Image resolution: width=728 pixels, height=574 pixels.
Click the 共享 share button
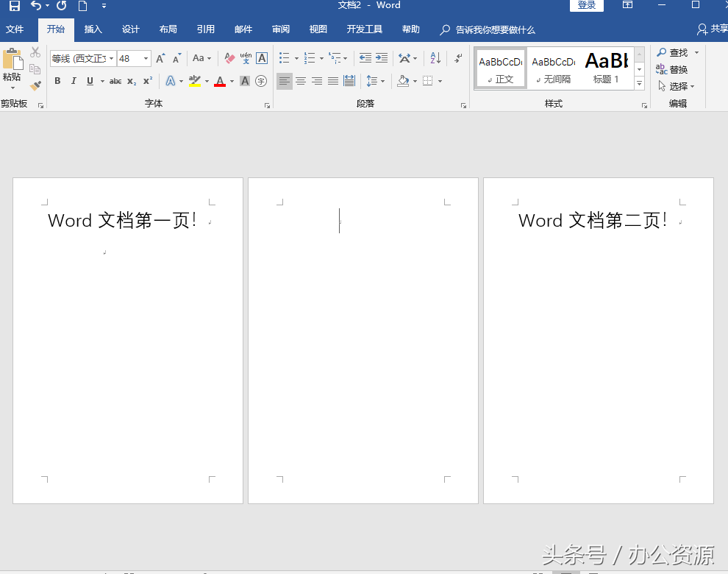point(713,29)
